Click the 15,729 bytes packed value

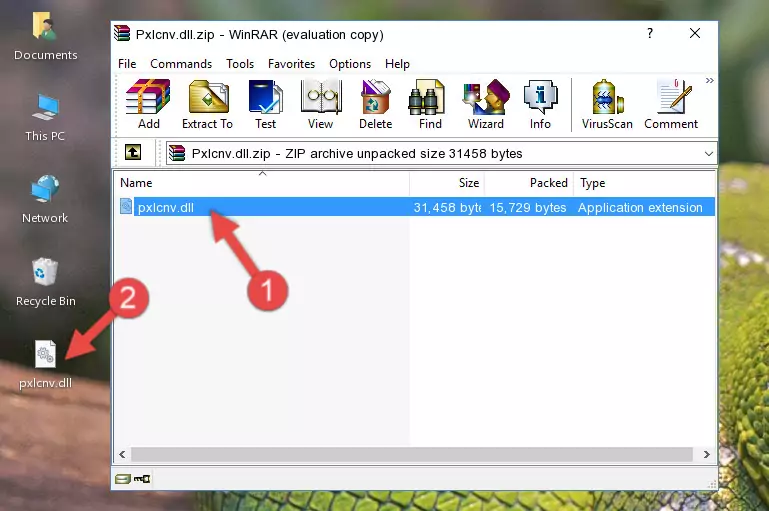(x=528, y=207)
